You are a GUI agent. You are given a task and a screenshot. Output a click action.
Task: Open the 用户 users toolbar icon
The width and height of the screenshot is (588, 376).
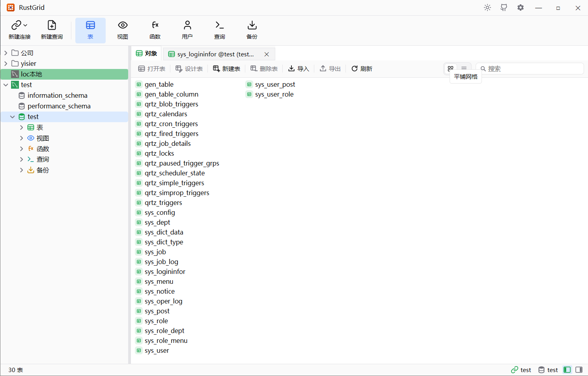tap(187, 30)
